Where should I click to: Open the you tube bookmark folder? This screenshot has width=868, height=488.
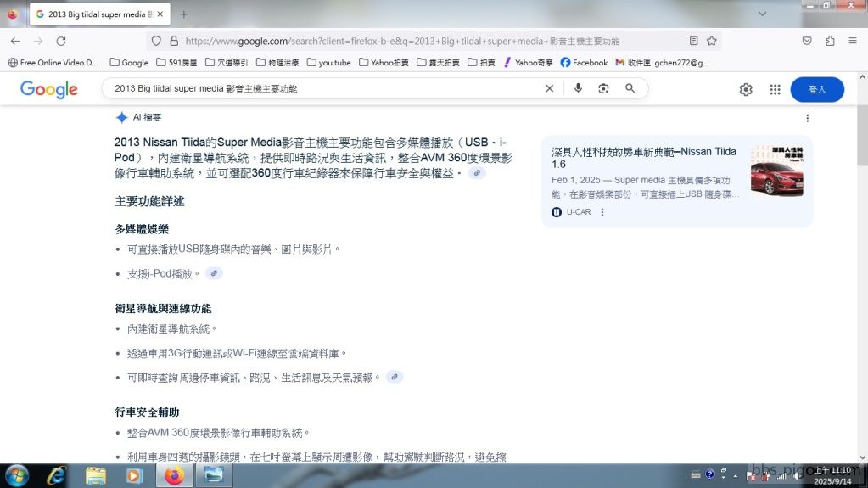(x=329, y=63)
